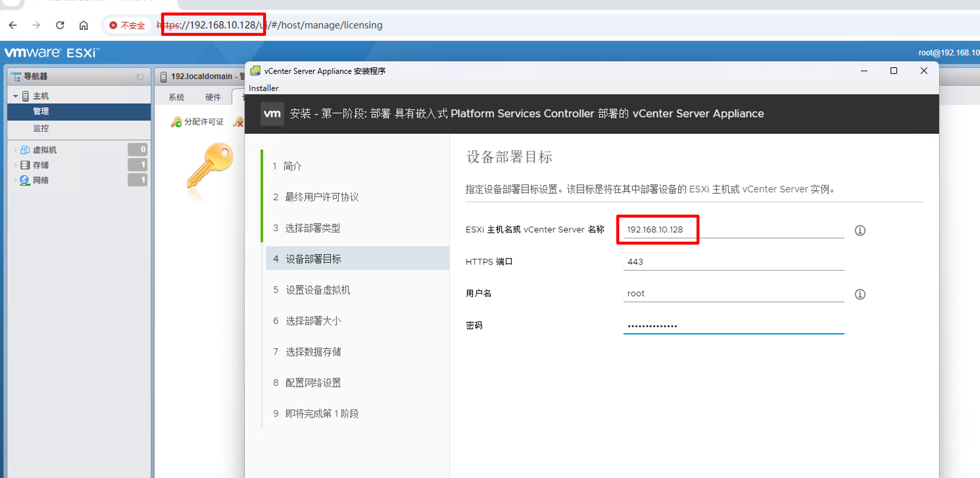980x478 pixels.
Task: Click the VMware ESXi logo
Action: pyautogui.click(x=52, y=52)
